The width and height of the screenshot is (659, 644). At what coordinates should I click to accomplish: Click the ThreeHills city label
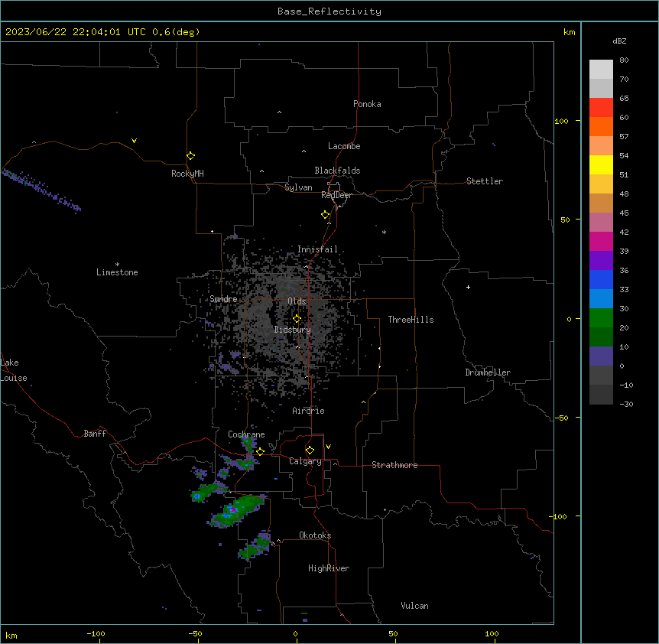(411, 320)
